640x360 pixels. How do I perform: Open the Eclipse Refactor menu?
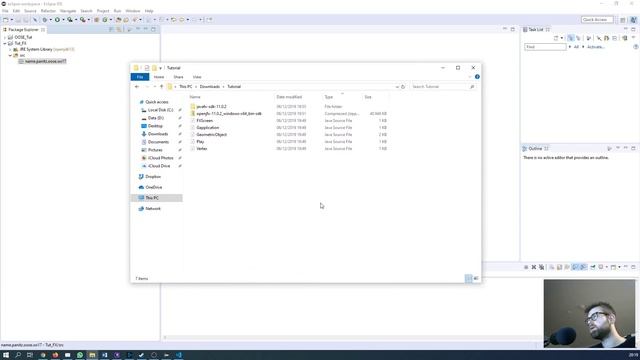[x=48, y=11]
